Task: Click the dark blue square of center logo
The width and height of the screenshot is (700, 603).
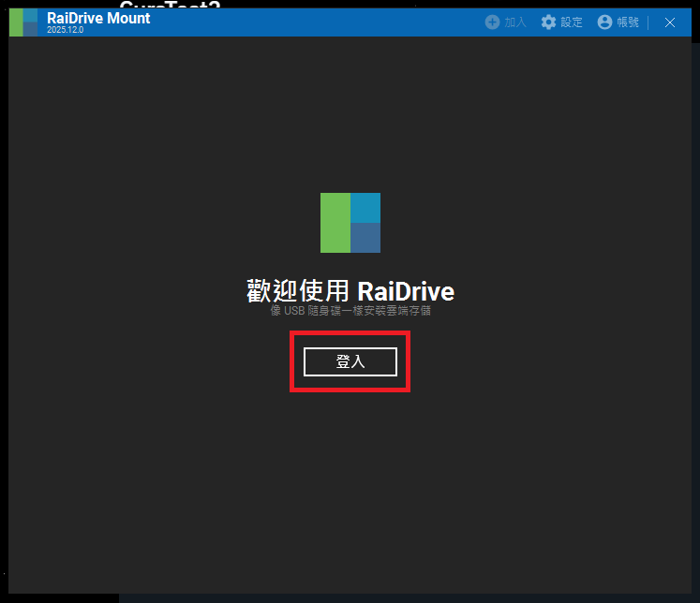Action: pos(365,238)
